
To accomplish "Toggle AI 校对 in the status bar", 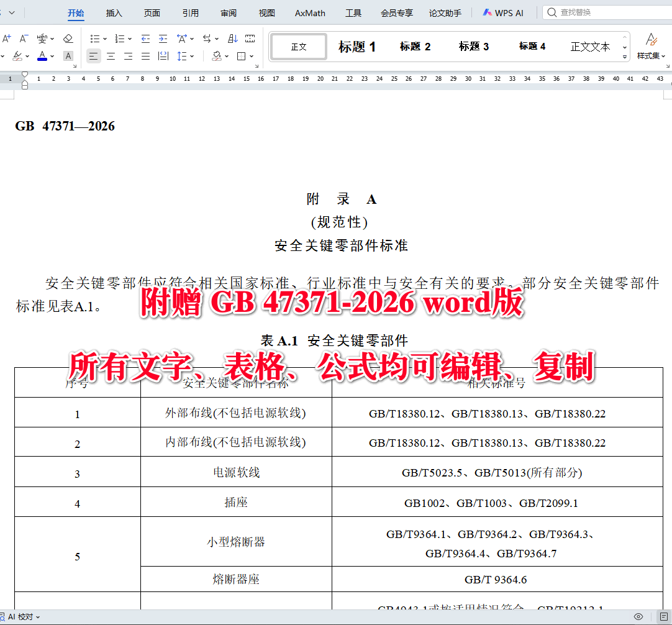I will coord(20,618).
